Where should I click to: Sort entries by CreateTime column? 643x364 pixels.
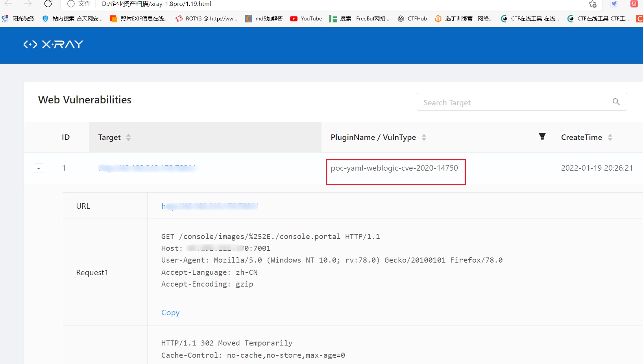coord(610,137)
